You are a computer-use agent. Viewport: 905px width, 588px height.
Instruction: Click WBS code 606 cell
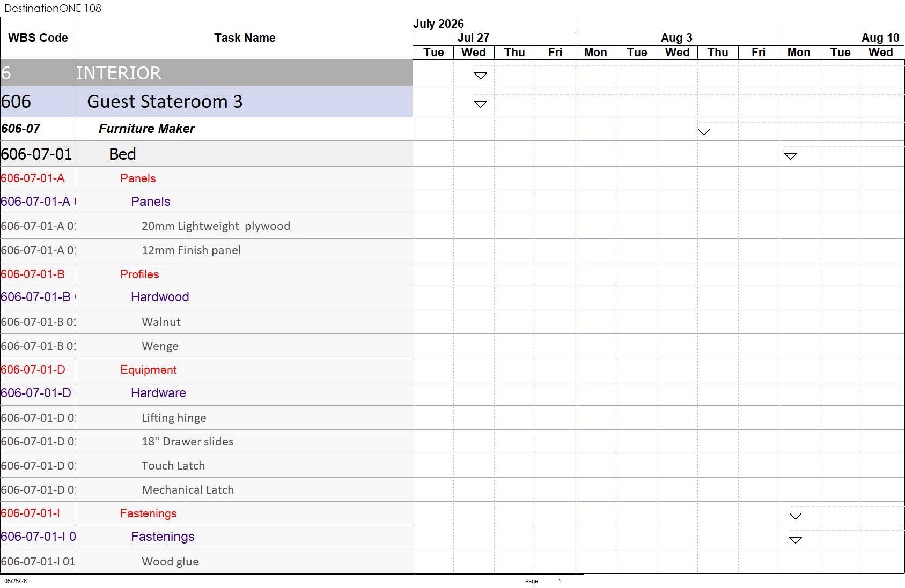(x=38, y=102)
